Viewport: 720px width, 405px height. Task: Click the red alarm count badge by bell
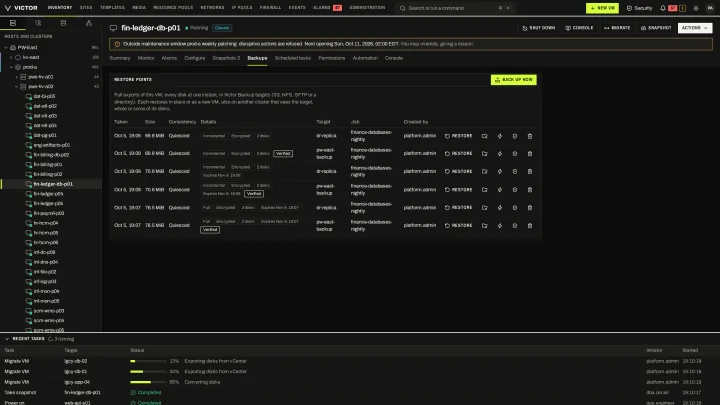673,8
